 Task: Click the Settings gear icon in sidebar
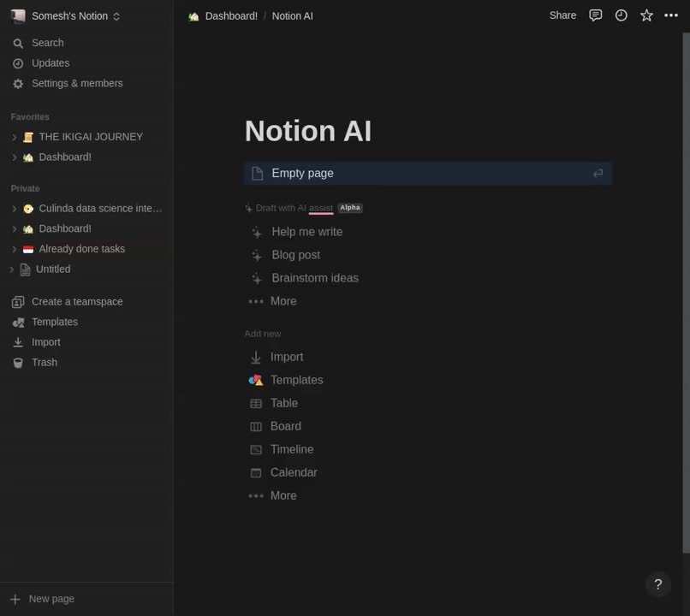(18, 84)
